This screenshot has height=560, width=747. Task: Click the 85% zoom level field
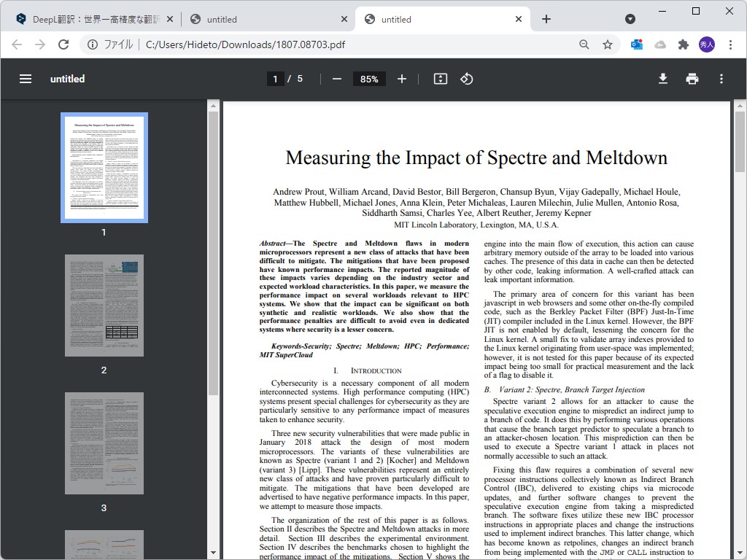tap(369, 79)
